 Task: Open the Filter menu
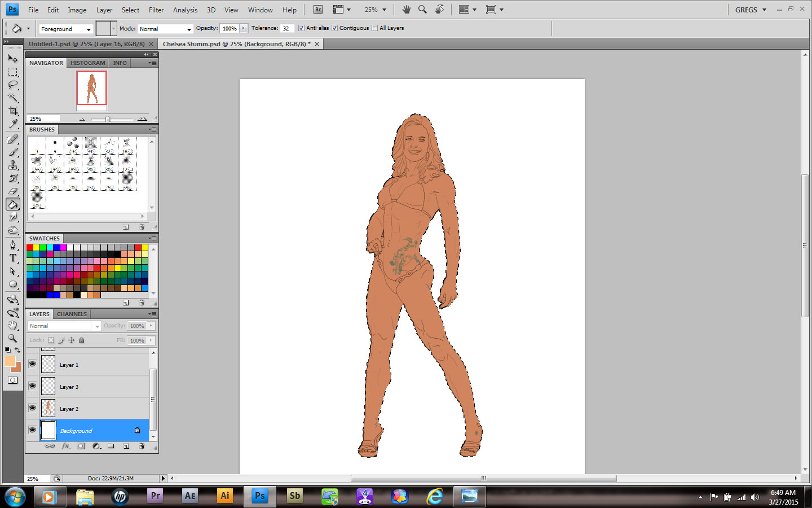[156, 10]
